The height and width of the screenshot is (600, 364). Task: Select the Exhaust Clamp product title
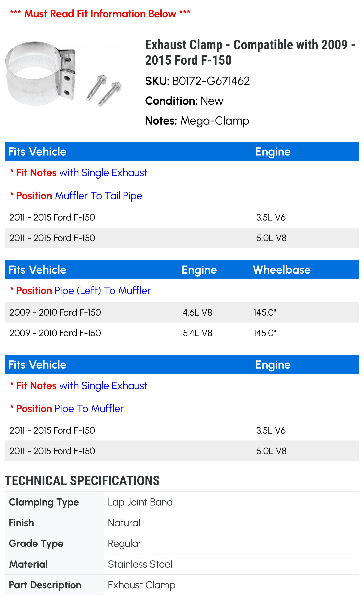tap(250, 52)
